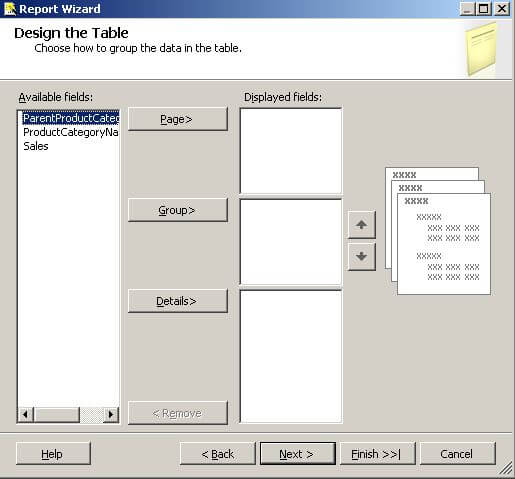Click the right scroll arrow in Available fields

point(111,415)
